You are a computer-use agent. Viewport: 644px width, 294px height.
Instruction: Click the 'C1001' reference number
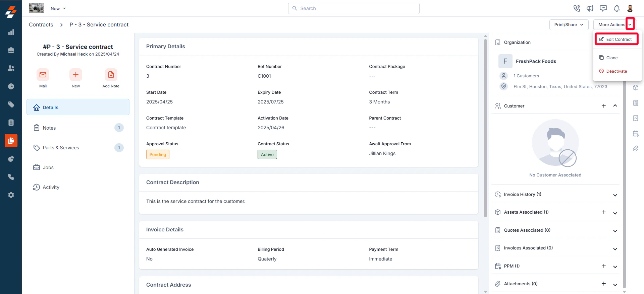[264, 76]
